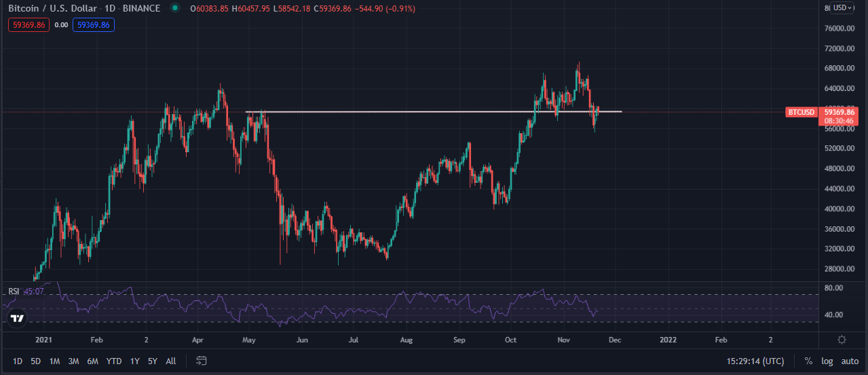Viewport: 868px width, 375px height.
Task: Click the 0.00 spread value between price boxes
Action: [x=61, y=24]
